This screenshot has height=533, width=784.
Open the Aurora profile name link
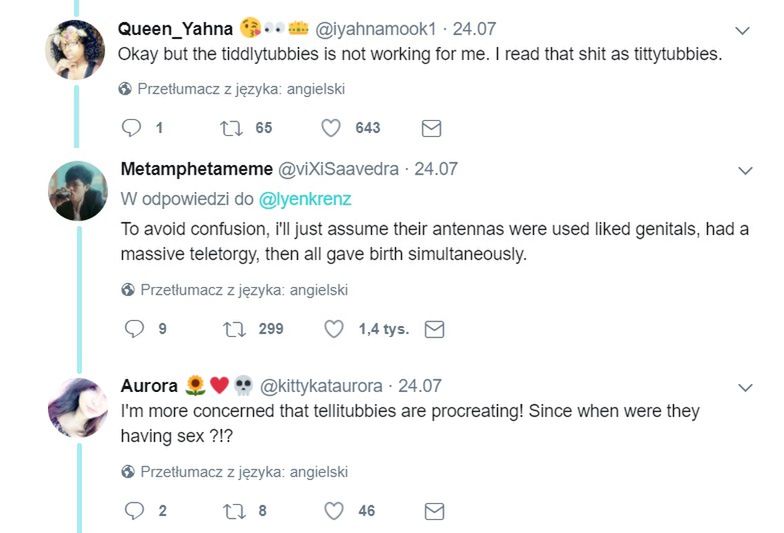coord(149,386)
